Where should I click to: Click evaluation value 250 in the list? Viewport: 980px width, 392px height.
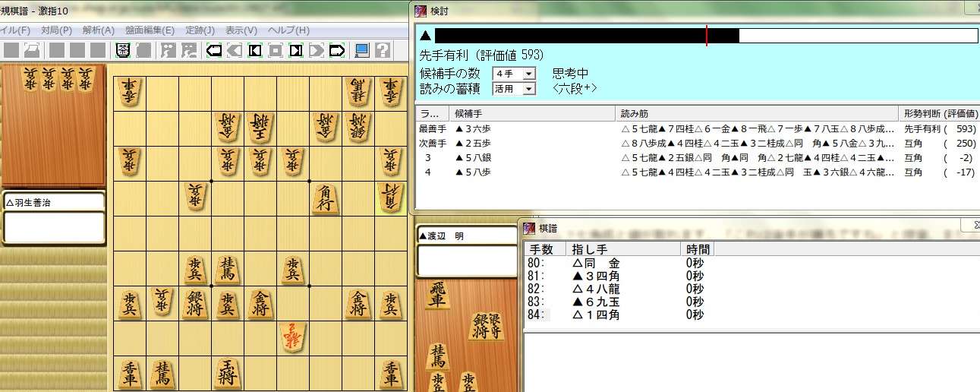[x=966, y=144]
